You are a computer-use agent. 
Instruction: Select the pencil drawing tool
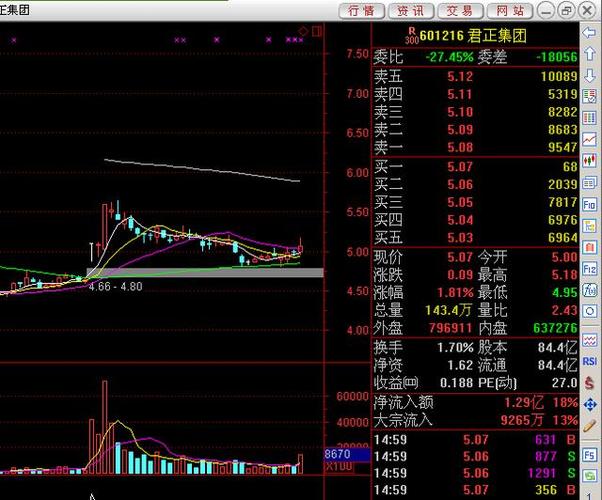coord(589,426)
